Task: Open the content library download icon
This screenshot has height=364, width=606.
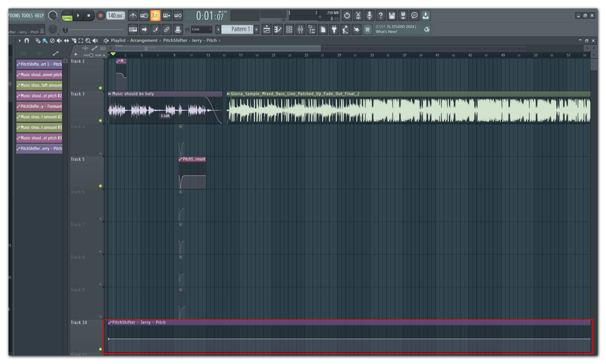Action: [x=426, y=15]
